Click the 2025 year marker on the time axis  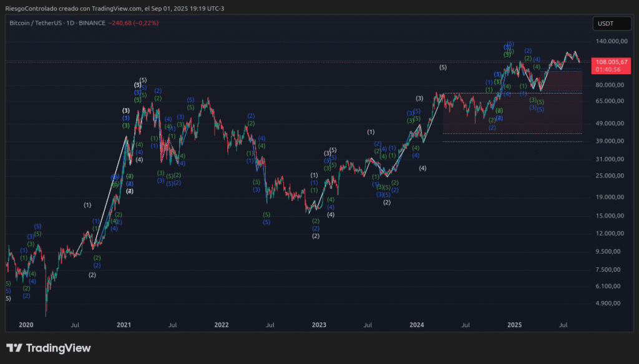point(514,325)
